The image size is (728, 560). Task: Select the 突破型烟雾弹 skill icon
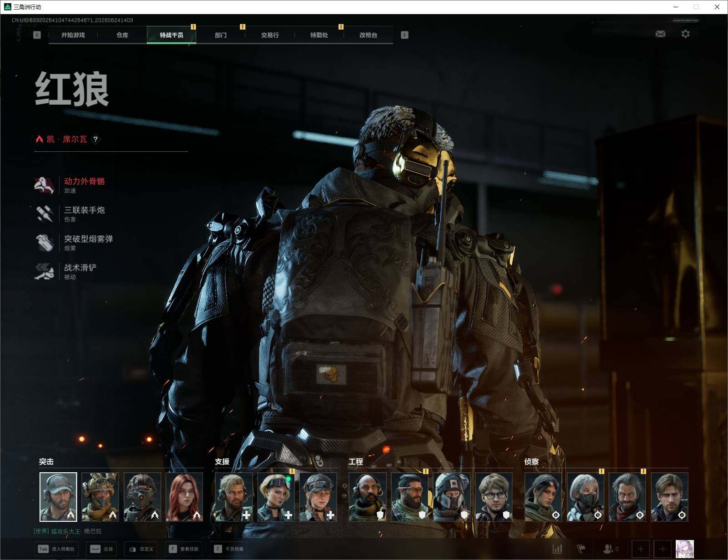click(45, 243)
